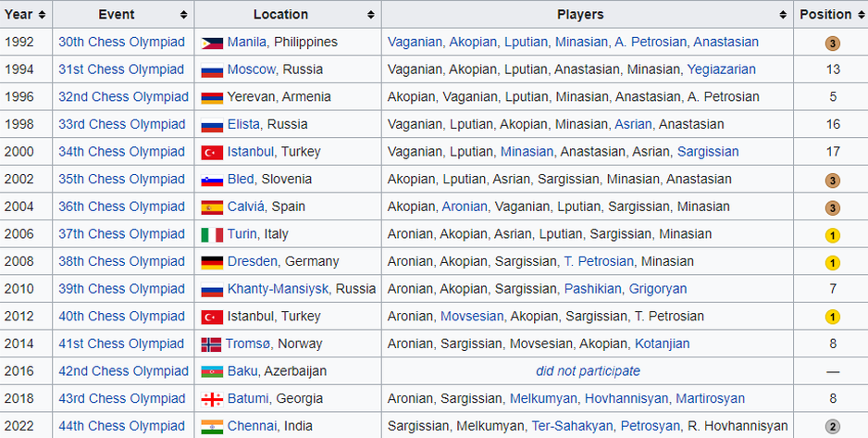The height and width of the screenshot is (438, 868).
Task: Sort table by Location column arrows
Action: click(x=371, y=15)
